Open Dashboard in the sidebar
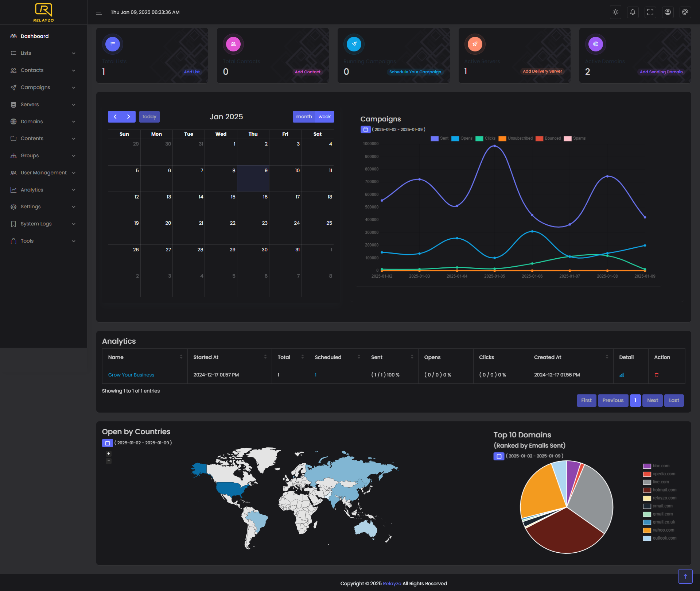Image resolution: width=700 pixels, height=591 pixels. (x=35, y=36)
